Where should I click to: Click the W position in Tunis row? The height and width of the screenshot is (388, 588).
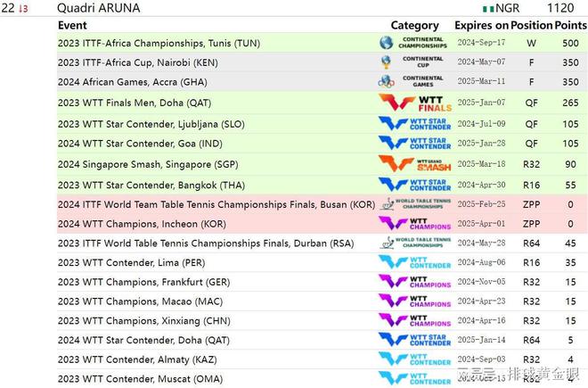point(531,43)
